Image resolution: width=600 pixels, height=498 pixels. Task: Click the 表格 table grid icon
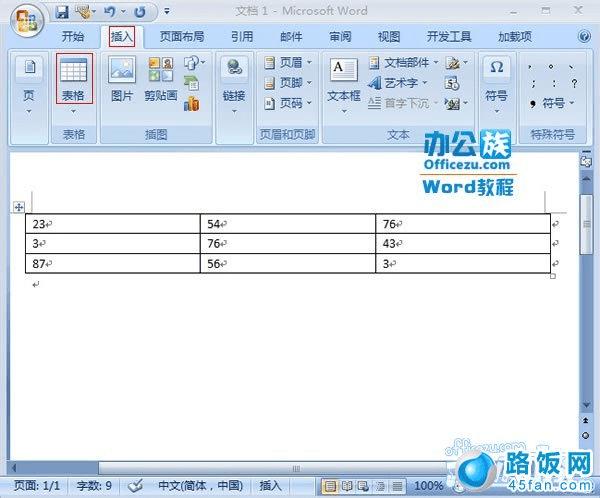[74, 70]
